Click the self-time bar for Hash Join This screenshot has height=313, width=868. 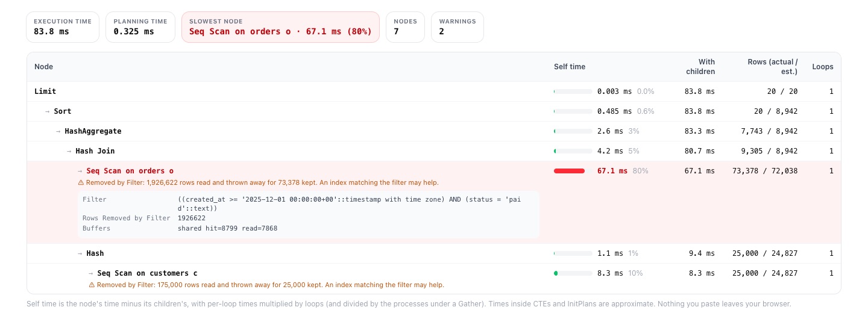573,151
